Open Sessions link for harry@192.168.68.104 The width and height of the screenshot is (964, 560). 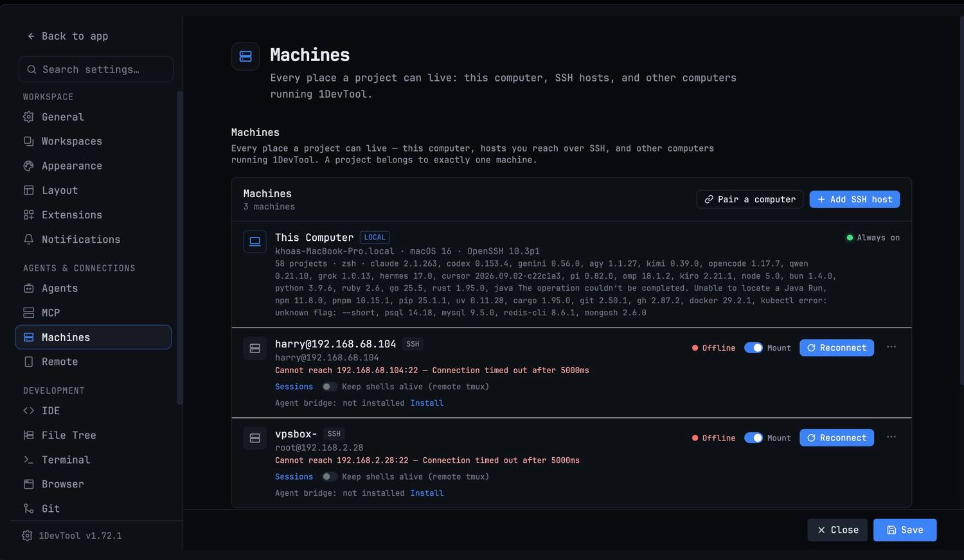[x=294, y=387]
